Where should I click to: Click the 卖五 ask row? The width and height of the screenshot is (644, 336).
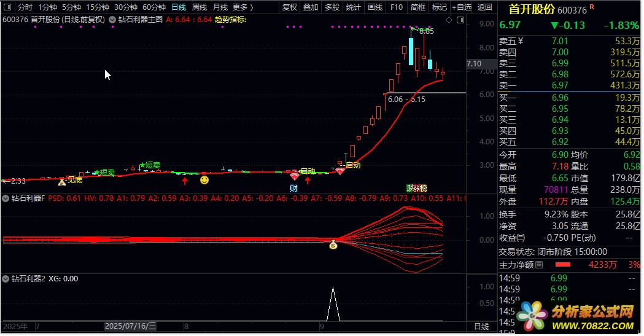coord(569,41)
